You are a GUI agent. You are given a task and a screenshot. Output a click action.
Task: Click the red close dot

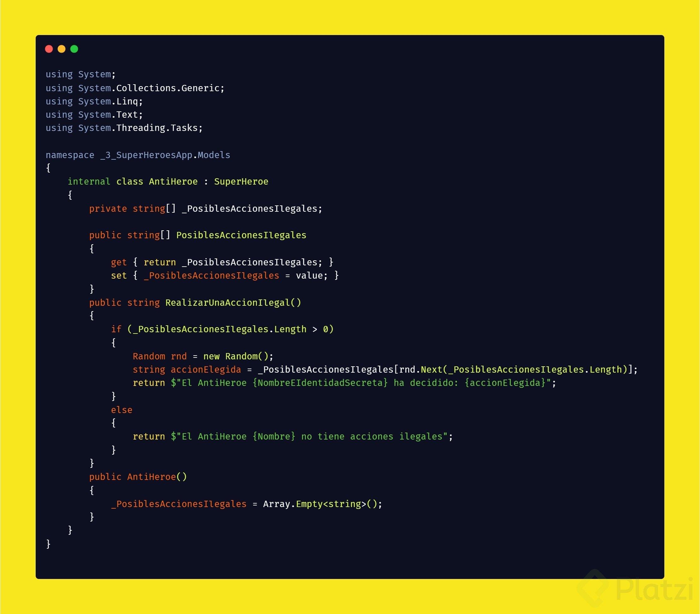coord(49,49)
